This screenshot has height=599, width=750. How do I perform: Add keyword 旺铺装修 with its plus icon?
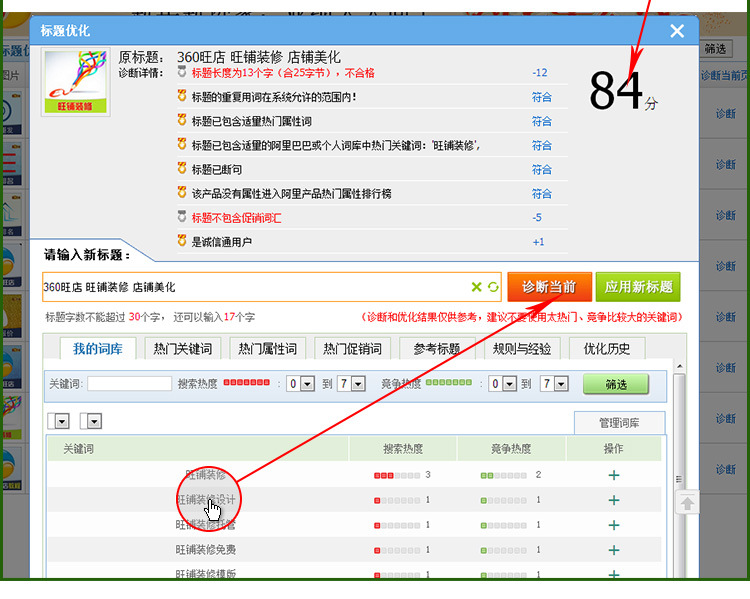(x=614, y=475)
